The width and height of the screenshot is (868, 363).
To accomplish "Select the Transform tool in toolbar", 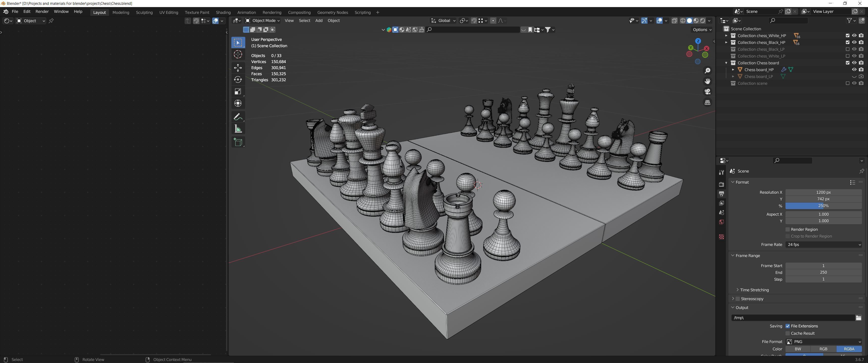I will coord(238,103).
